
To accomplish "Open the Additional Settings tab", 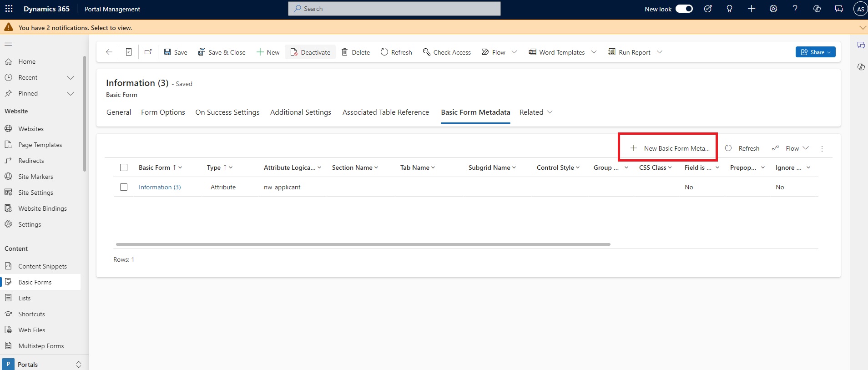I will pos(300,112).
